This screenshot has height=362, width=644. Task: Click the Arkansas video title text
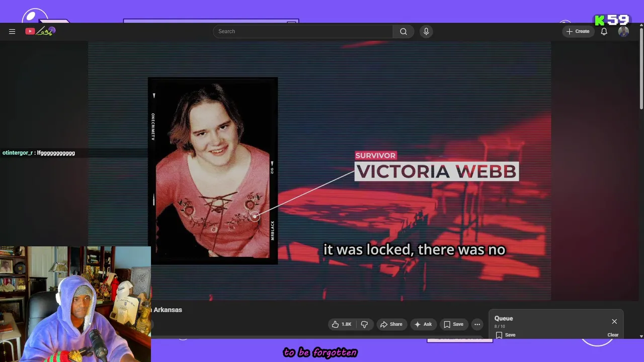(x=168, y=310)
